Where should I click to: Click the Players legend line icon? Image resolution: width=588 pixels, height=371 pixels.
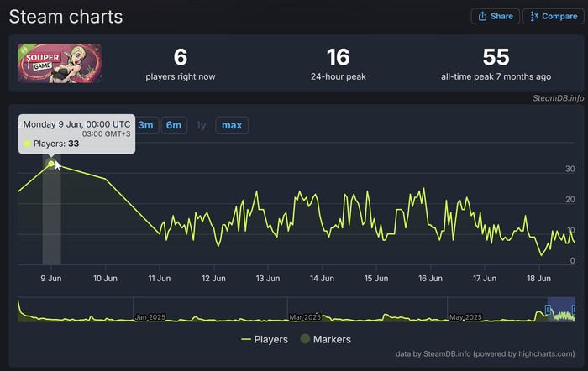click(x=246, y=339)
